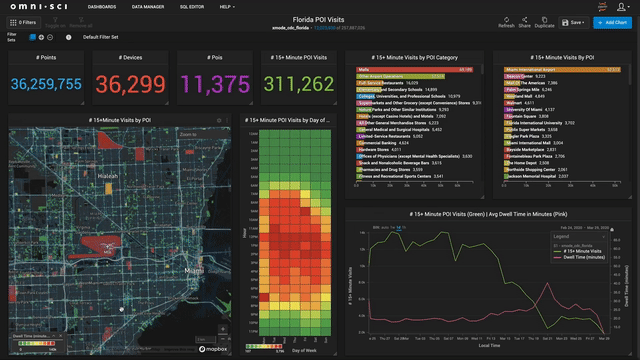Zoom out on the map with minus
This screenshot has width=640, height=360.
(223, 339)
